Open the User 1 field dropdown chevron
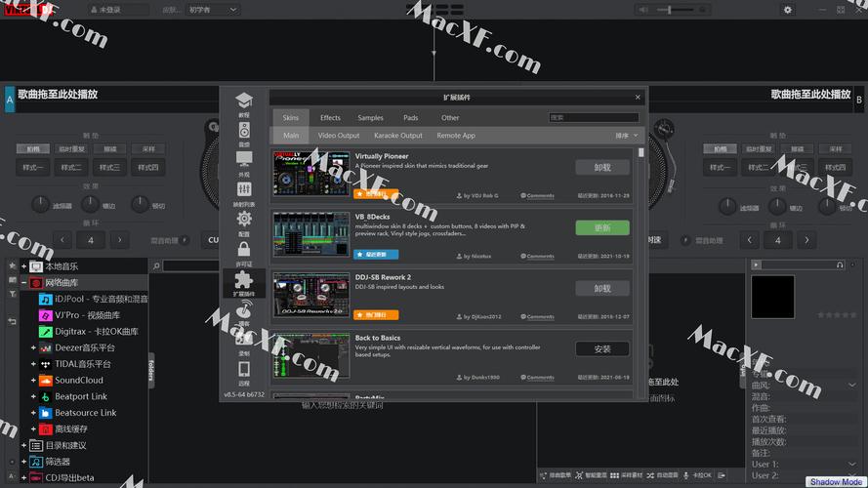The width and height of the screenshot is (868, 488). tap(852, 465)
